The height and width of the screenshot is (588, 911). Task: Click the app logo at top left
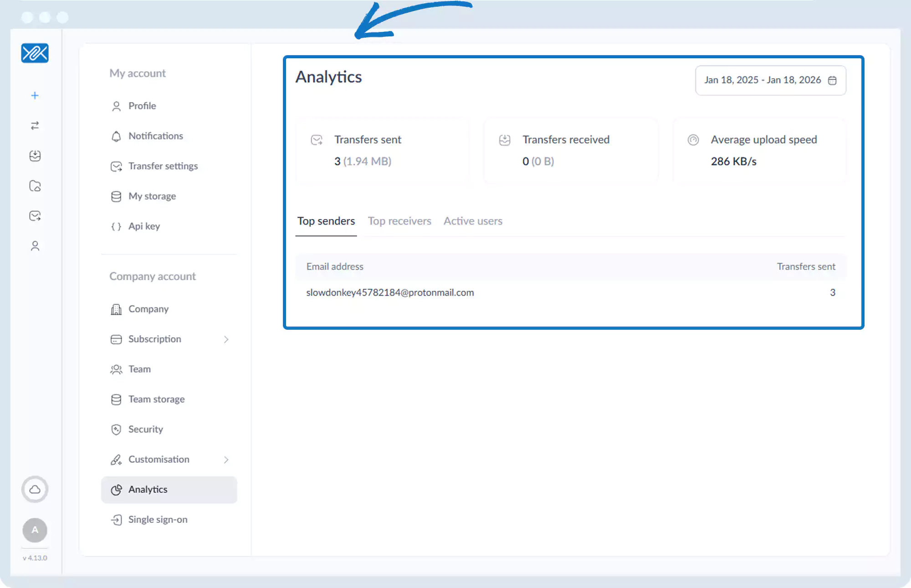coord(35,53)
